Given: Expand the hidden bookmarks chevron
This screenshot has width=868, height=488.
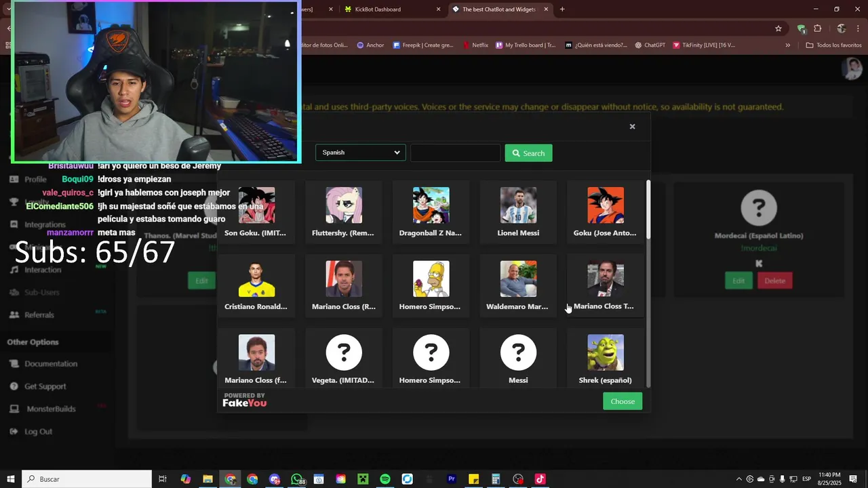Looking at the screenshot, I should tap(788, 45).
